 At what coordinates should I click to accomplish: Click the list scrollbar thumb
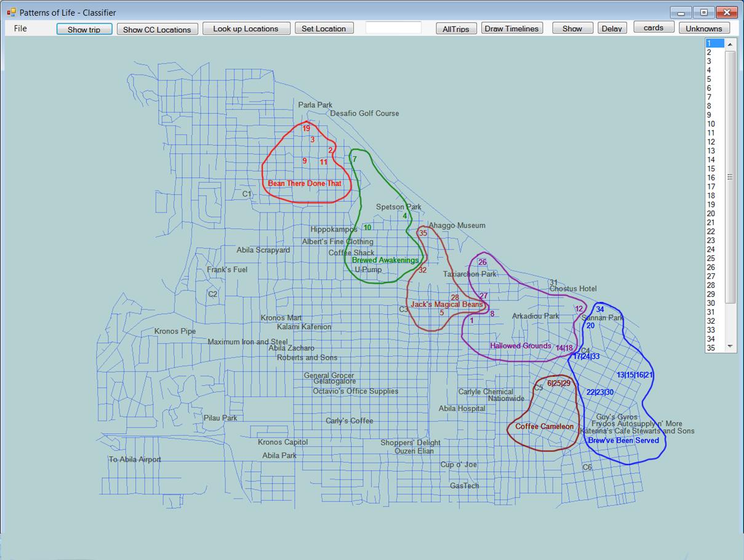point(730,177)
